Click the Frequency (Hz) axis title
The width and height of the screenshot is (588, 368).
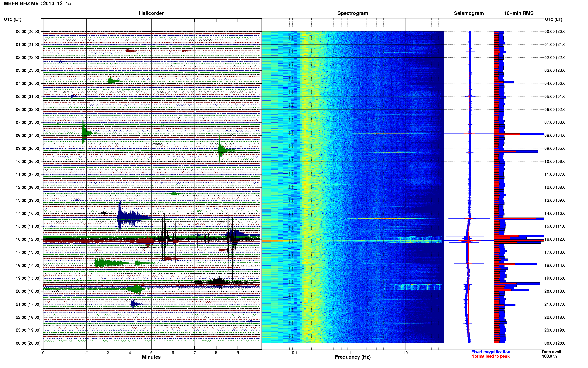[x=353, y=357]
